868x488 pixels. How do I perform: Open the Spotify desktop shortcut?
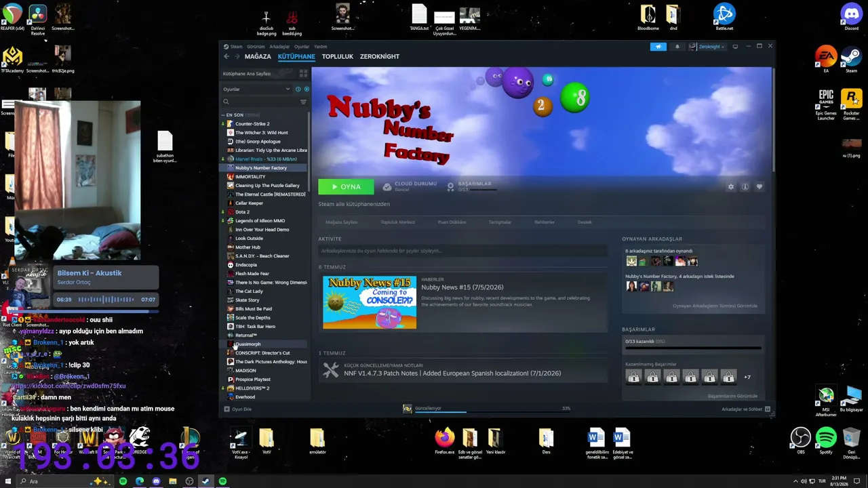(x=826, y=441)
